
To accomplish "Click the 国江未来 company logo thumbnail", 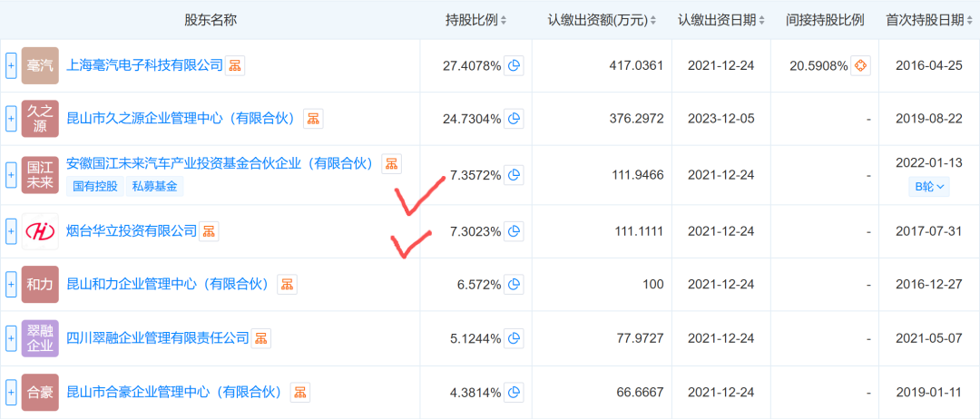I will click(x=40, y=173).
